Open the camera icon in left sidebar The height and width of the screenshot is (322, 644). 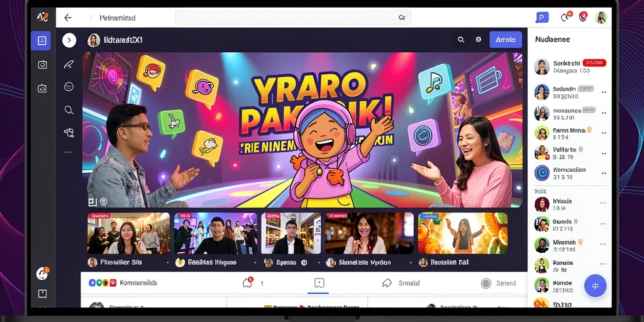coord(42,65)
